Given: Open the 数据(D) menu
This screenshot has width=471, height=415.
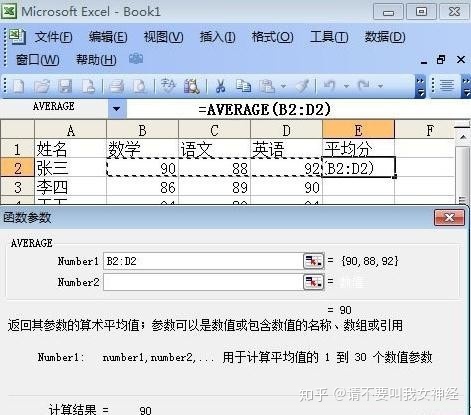Looking at the screenshot, I should point(385,37).
